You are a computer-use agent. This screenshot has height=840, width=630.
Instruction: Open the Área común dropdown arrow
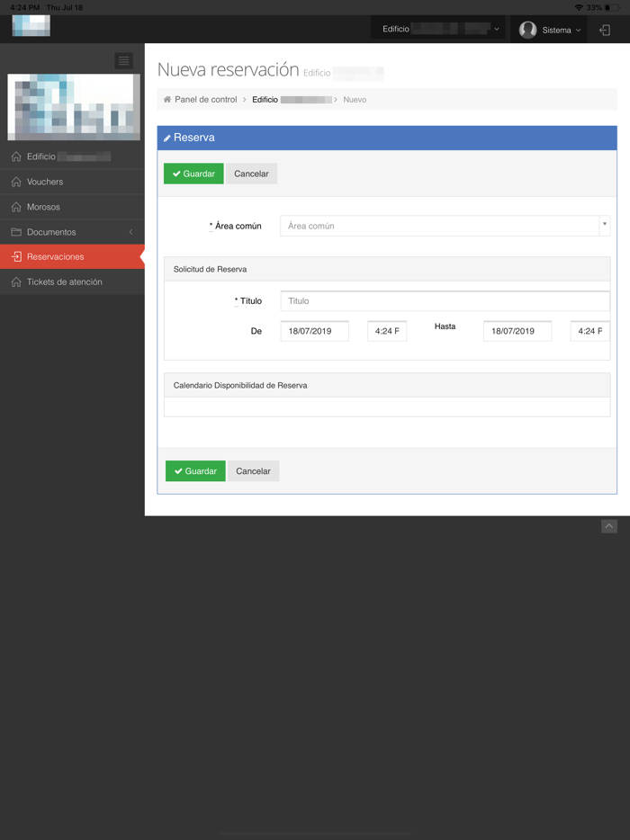pyautogui.click(x=605, y=226)
